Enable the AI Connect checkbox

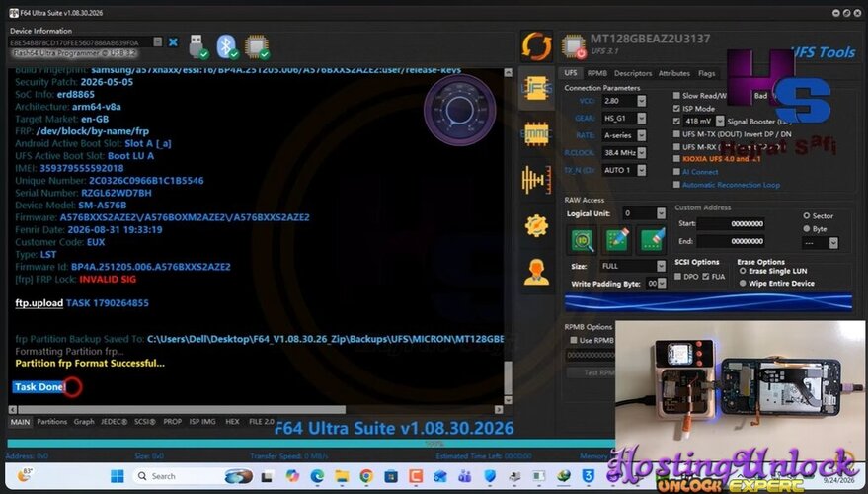tap(676, 172)
